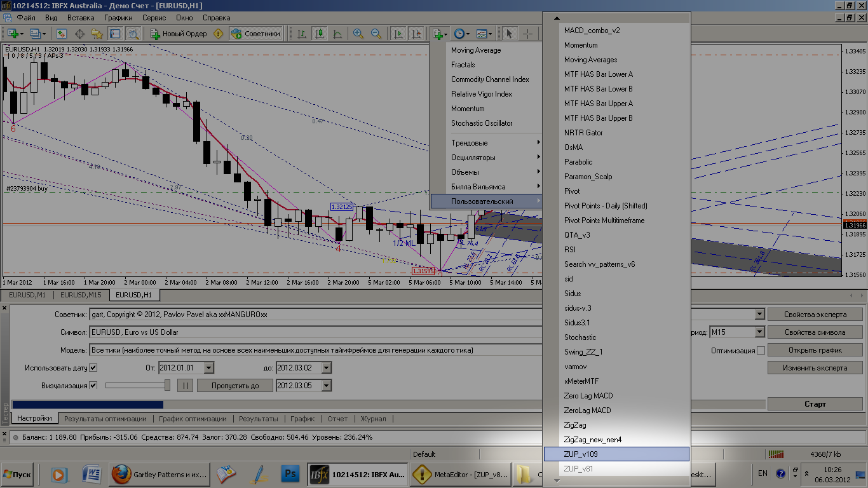Screen dimensions: 868x488
Task: Switch to the 'Журнал' tester tab
Action: [373, 419]
